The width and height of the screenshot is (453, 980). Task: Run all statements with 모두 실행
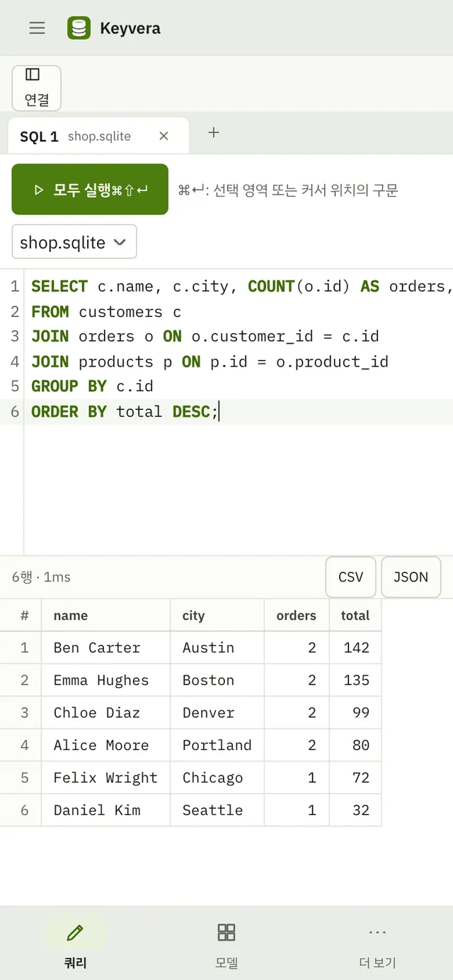click(90, 189)
